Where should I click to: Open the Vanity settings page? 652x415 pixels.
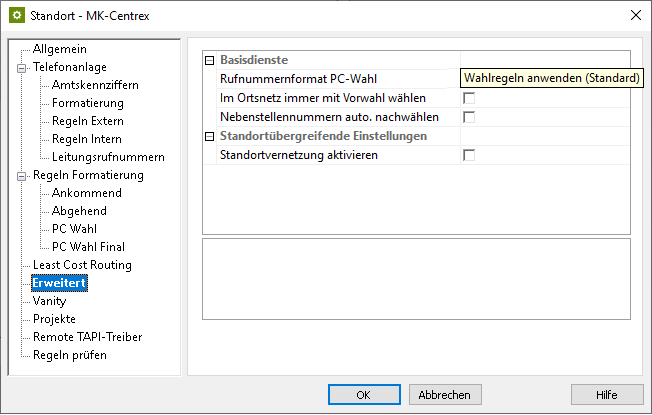coord(49,301)
